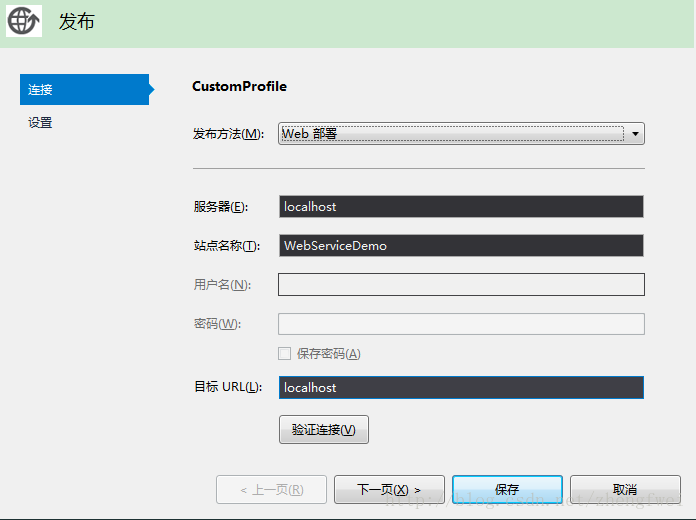This screenshot has height=520, width=696.
Task: Click the 目标 URL input field
Action: (x=461, y=388)
